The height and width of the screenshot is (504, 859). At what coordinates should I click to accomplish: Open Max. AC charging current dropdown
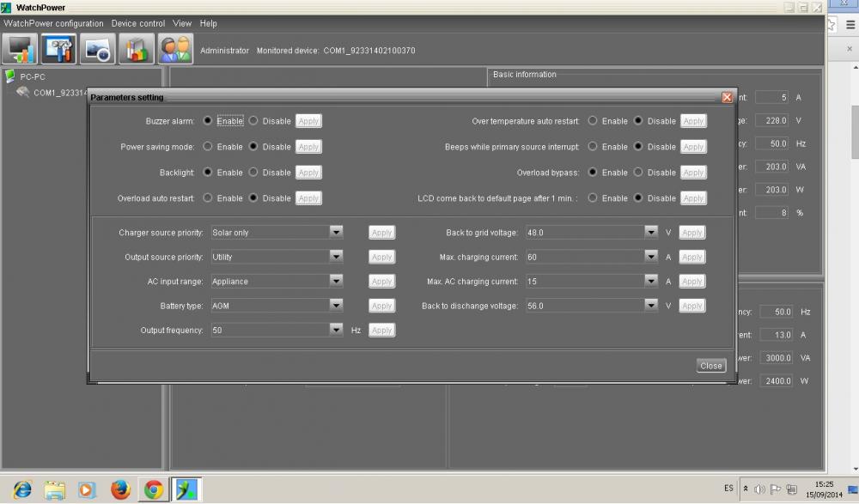650,281
